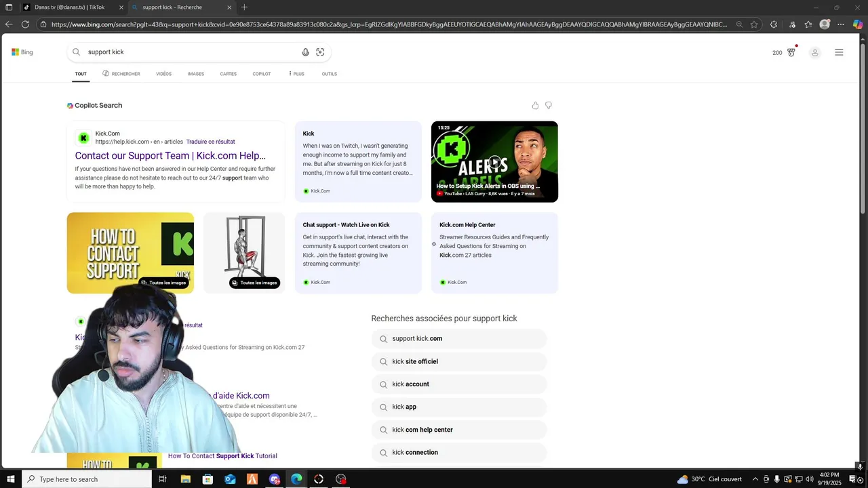Screen dimensions: 868x488
Task: Open a new browser tab
Action: (x=245, y=7)
